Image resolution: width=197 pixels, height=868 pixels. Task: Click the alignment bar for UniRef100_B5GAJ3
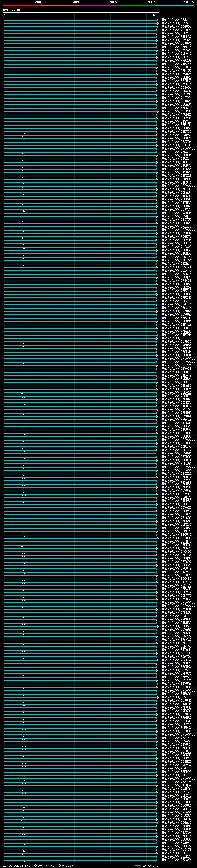click(x=81, y=822)
